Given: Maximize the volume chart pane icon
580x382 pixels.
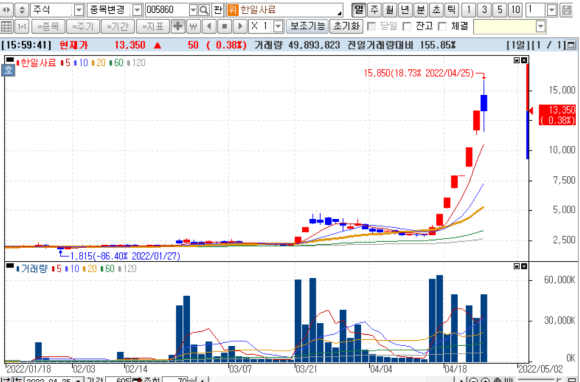Looking at the screenshot, I should tap(517, 266).
